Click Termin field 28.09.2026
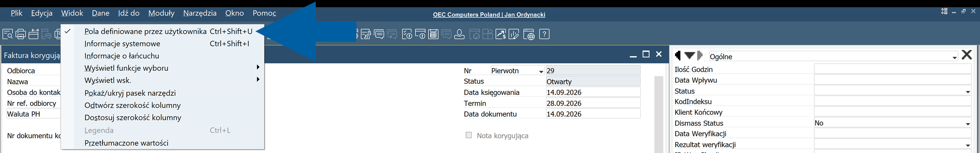Image resolution: width=980 pixels, height=153 pixels. pyautogui.click(x=593, y=103)
